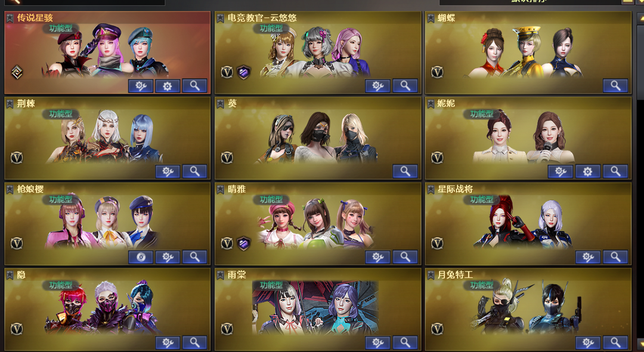
Task: Click the magnifier preview icon on 传说星骇 card
Action: (194, 86)
